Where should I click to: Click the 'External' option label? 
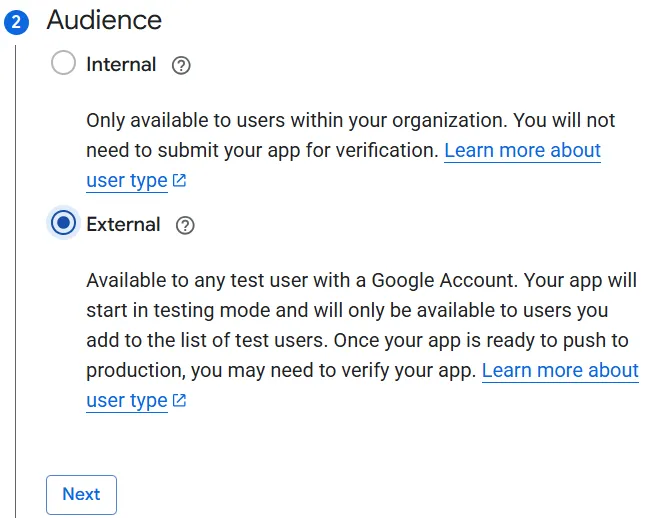123,225
